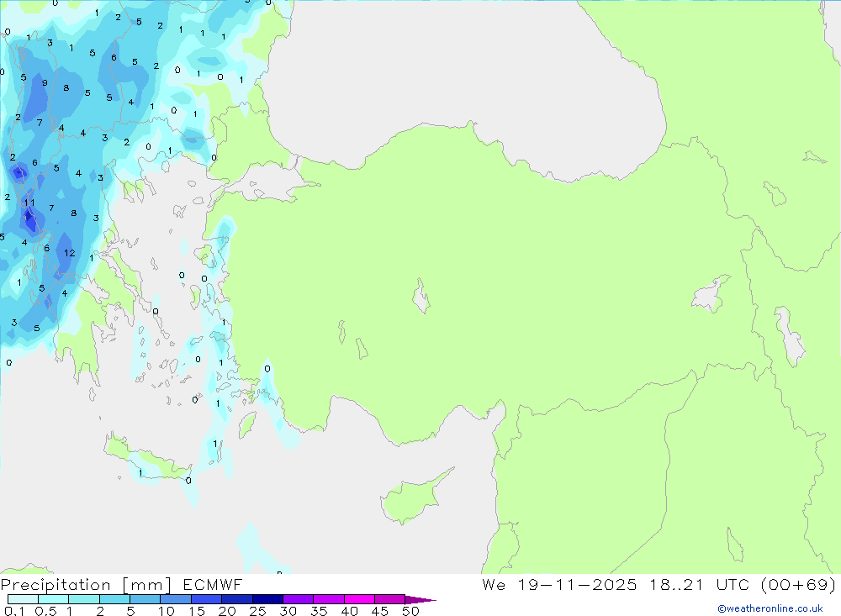Select the 30–35 mm violet legend swatch
The width and height of the screenshot is (841, 616).
(x=298, y=599)
